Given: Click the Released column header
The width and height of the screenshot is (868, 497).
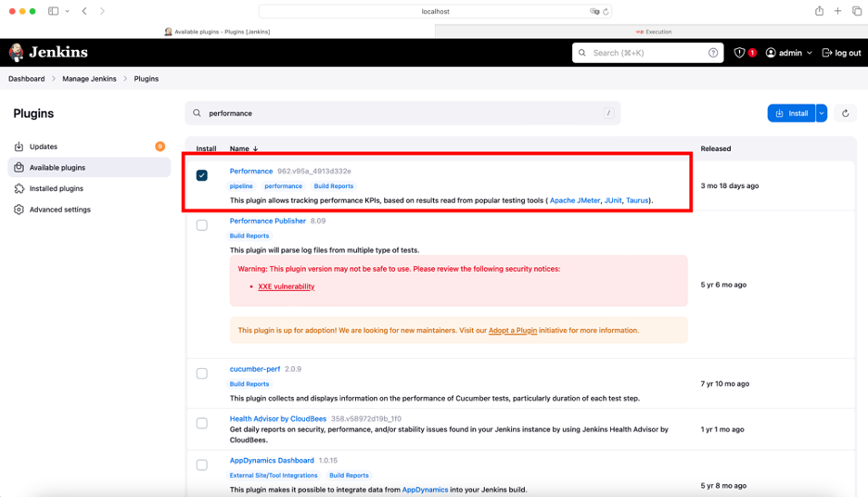Looking at the screenshot, I should [715, 148].
